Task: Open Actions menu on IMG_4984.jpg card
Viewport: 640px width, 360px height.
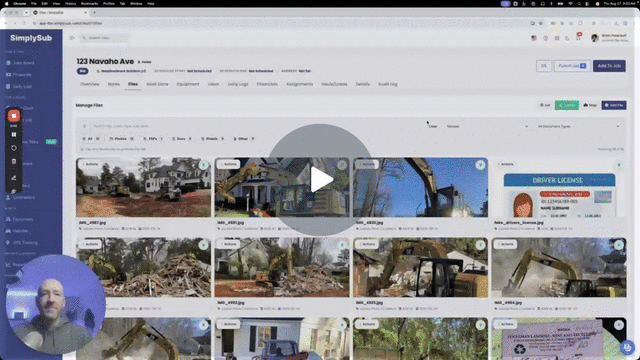Action: coord(506,244)
